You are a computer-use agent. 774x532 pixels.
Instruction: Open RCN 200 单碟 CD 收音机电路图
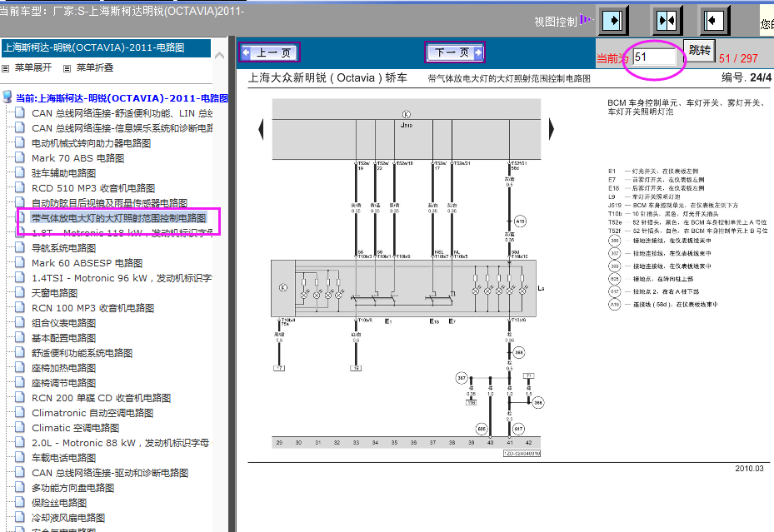point(101,398)
